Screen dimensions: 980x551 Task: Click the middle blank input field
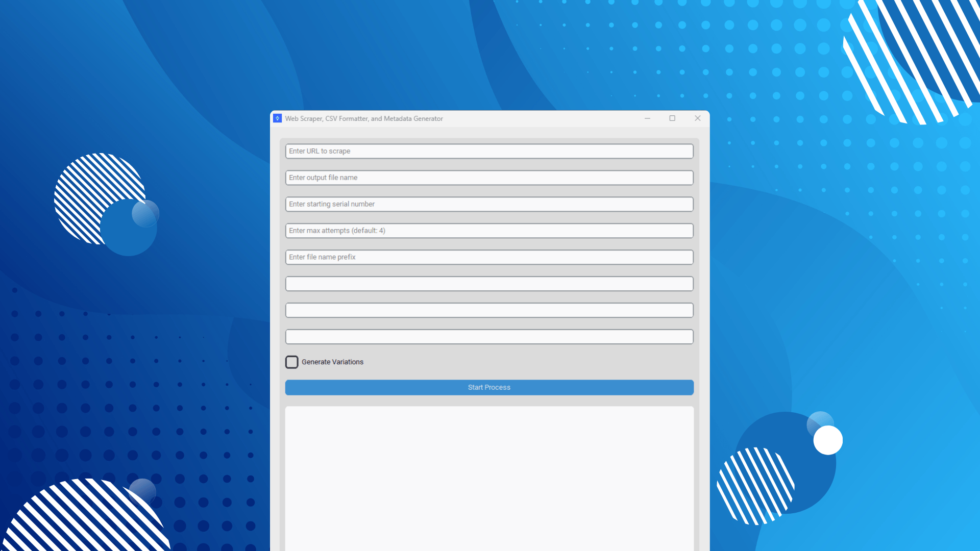click(x=489, y=311)
